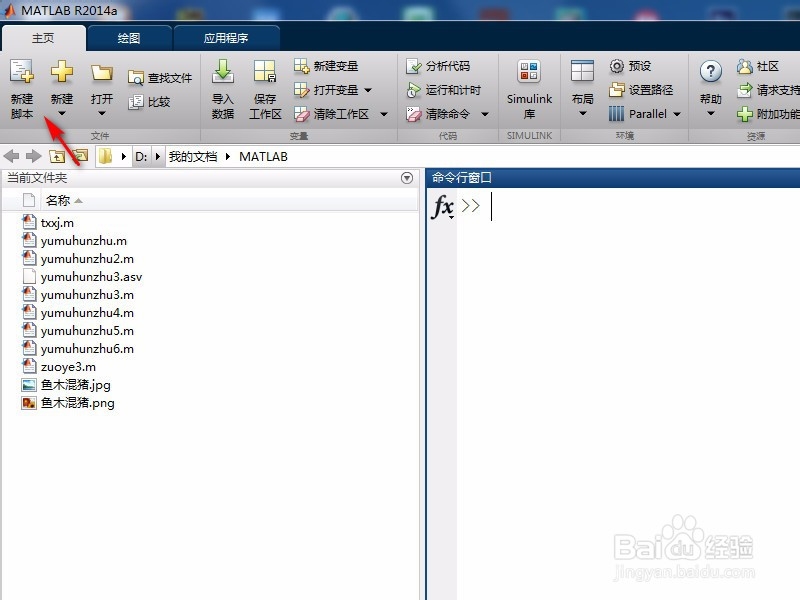
Task: Click the 保存工作区 save workspace icon
Action: [x=265, y=71]
